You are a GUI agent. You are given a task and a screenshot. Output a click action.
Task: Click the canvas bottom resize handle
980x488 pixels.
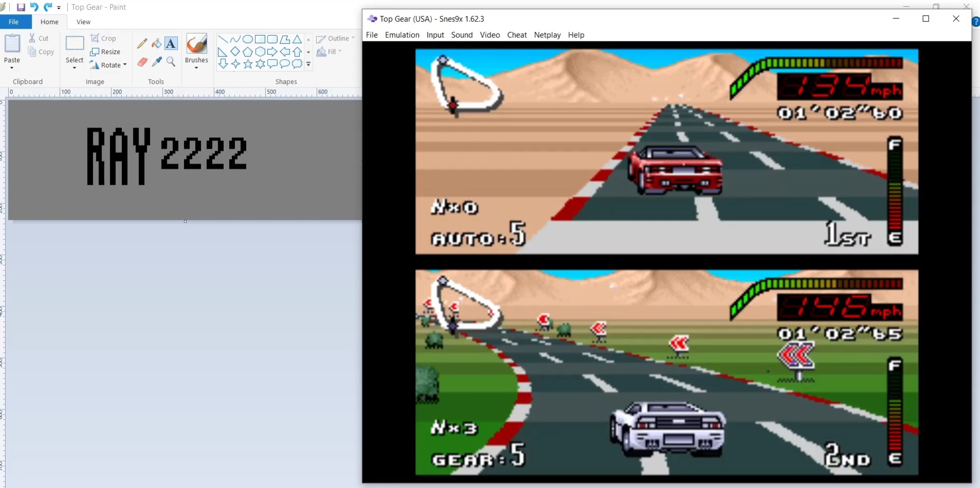pos(185,221)
